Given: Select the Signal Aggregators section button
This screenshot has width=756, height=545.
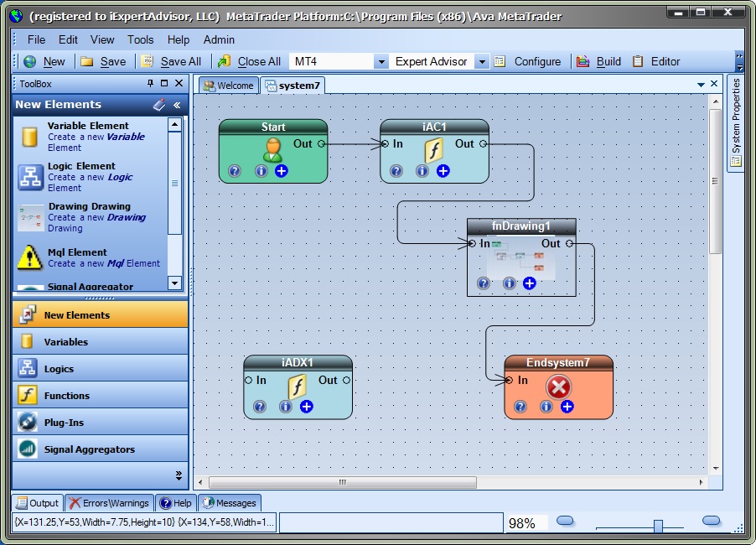Looking at the screenshot, I should (101, 449).
